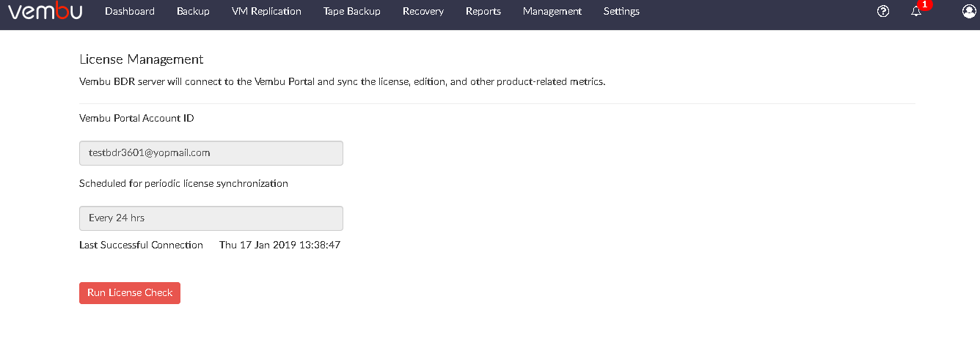980x340 pixels.
Task: Click the last successful connection timestamp
Action: point(279,245)
